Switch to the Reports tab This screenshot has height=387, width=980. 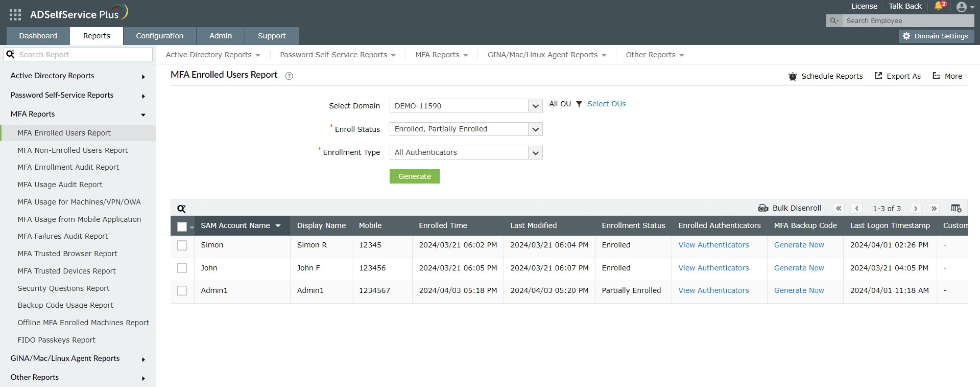(97, 36)
